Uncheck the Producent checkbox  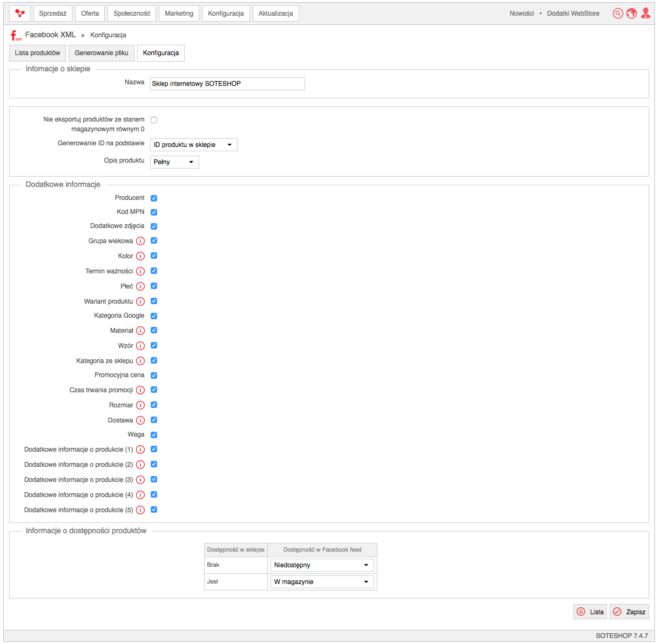[x=154, y=198]
